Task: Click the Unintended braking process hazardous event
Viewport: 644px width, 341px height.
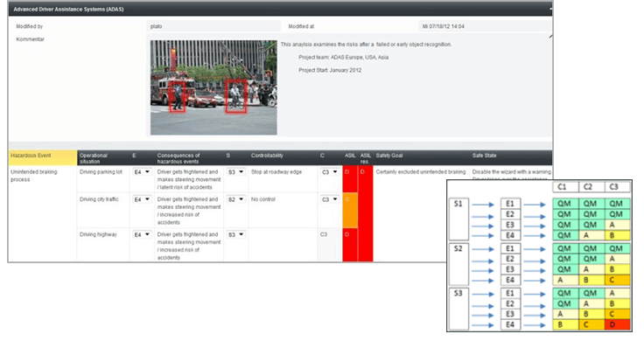Action: point(33,176)
